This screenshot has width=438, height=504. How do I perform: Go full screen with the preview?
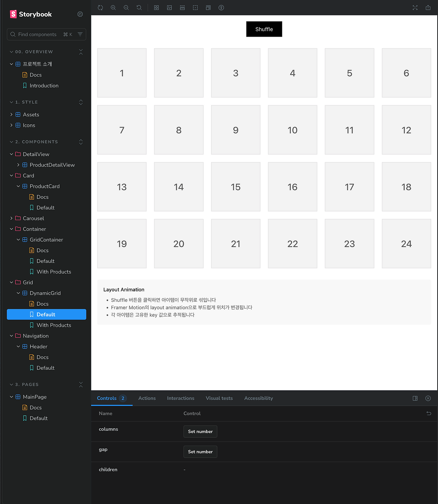coord(415,8)
